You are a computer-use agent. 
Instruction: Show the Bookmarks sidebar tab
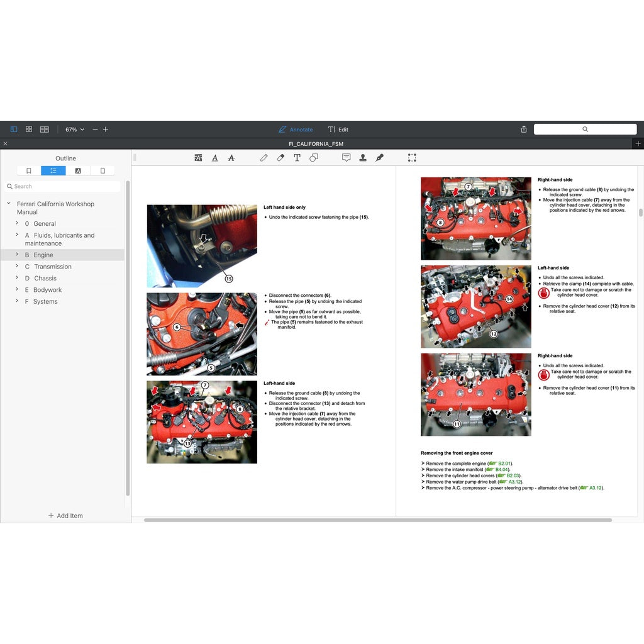point(29,171)
